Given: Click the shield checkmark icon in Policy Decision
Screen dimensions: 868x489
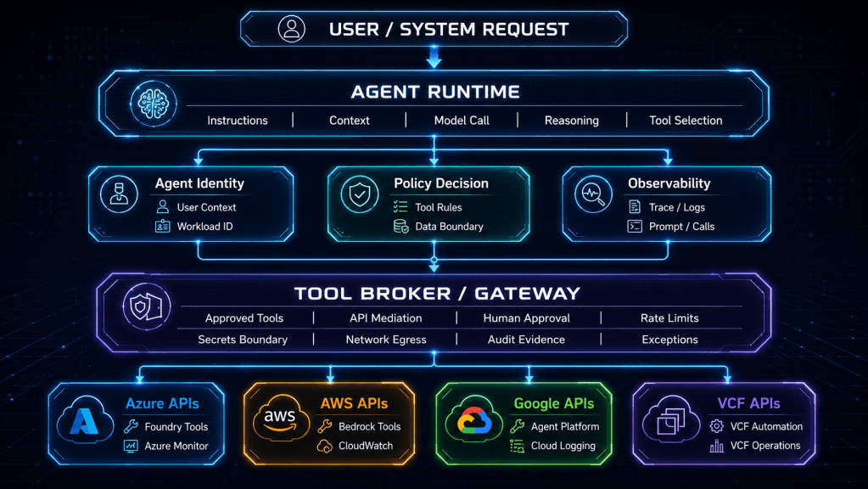Looking at the screenshot, I should click(x=360, y=194).
